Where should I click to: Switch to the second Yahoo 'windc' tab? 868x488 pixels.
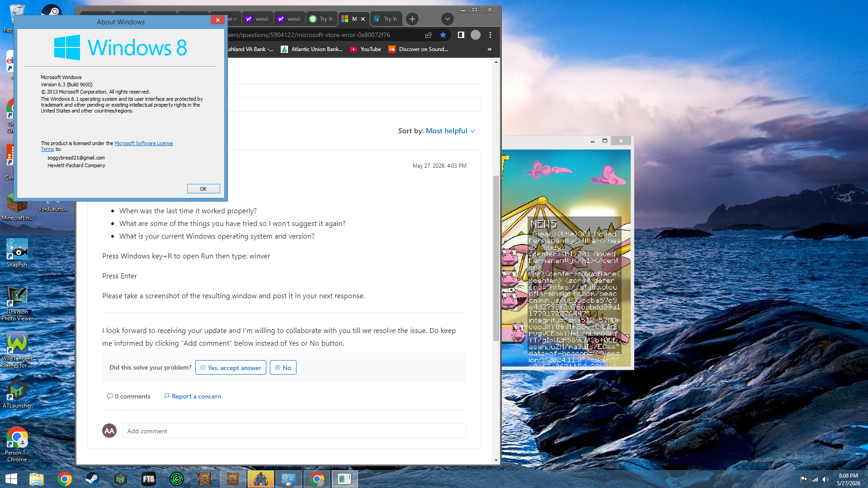tap(290, 19)
